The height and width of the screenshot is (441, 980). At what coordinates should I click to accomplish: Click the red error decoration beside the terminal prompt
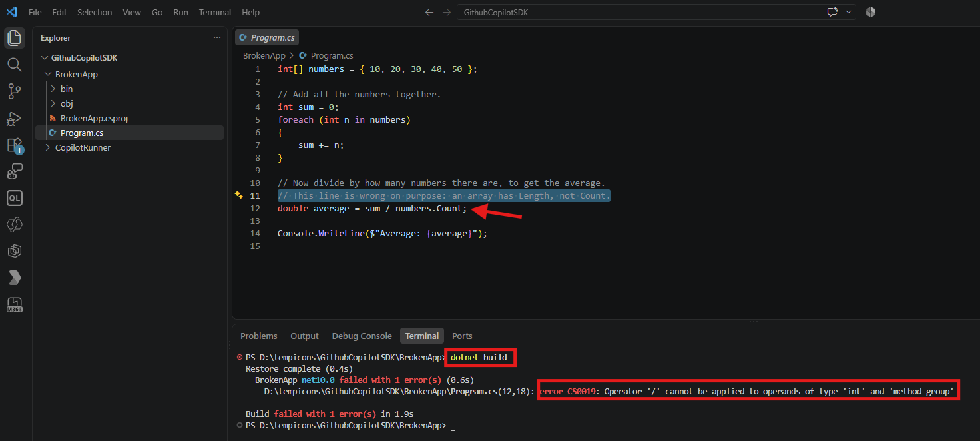pos(240,357)
